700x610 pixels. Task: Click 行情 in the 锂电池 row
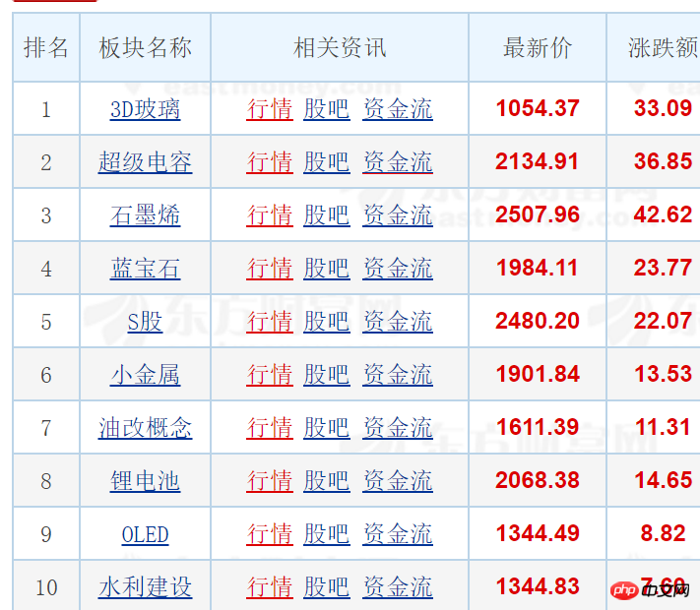tap(270, 480)
